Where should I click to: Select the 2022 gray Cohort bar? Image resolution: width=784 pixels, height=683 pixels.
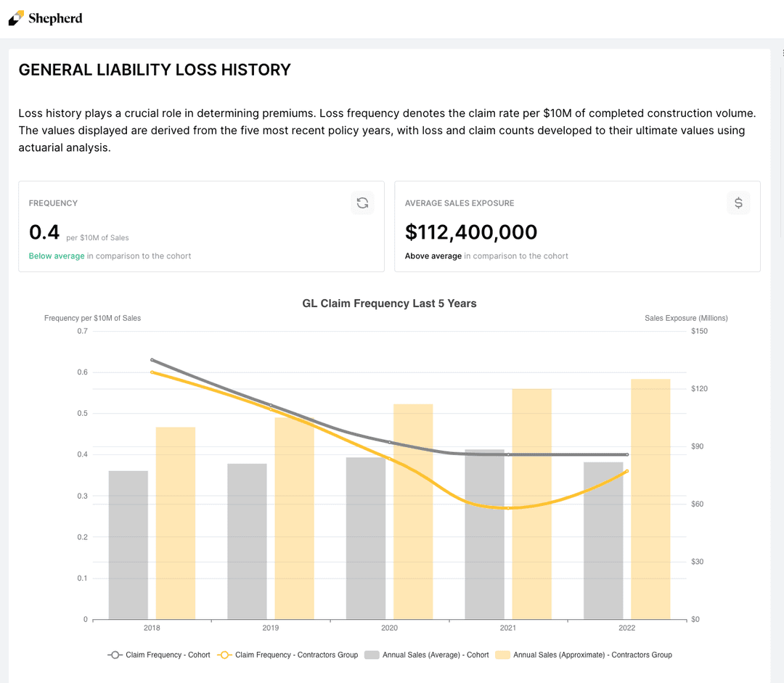point(603,541)
